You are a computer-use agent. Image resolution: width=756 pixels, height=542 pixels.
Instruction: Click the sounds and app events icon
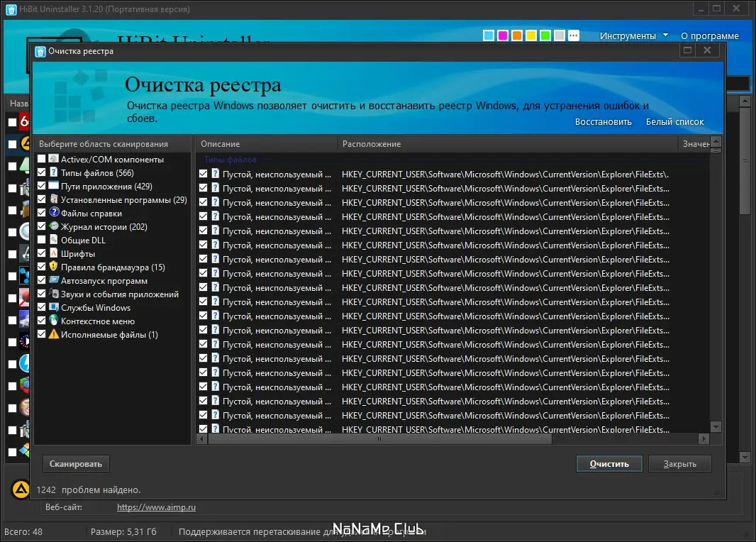(x=53, y=294)
